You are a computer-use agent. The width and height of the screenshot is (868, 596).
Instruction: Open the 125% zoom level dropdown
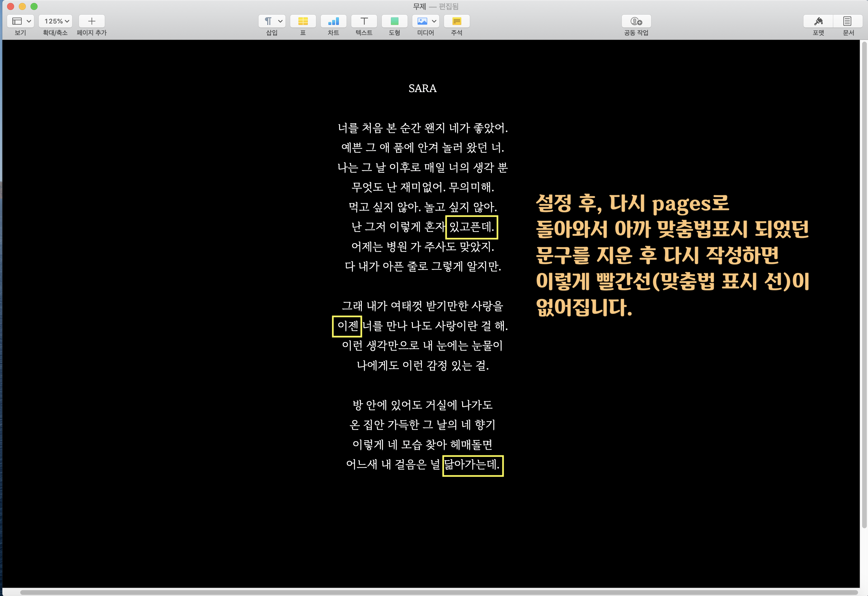point(56,21)
